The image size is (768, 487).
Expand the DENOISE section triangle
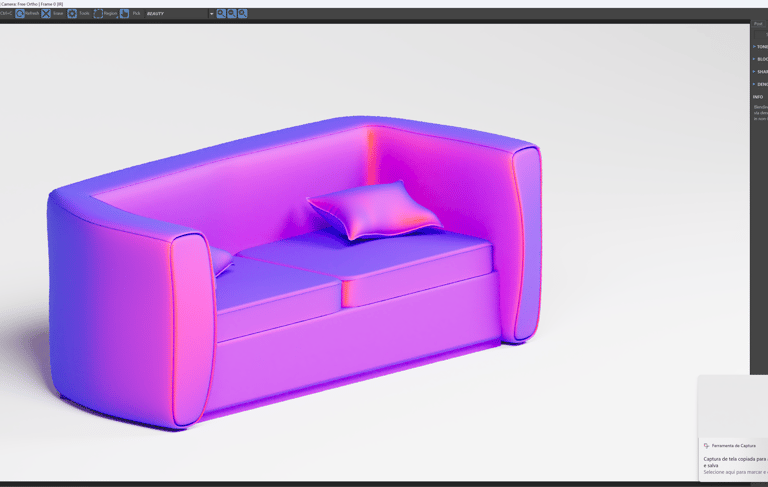754,84
